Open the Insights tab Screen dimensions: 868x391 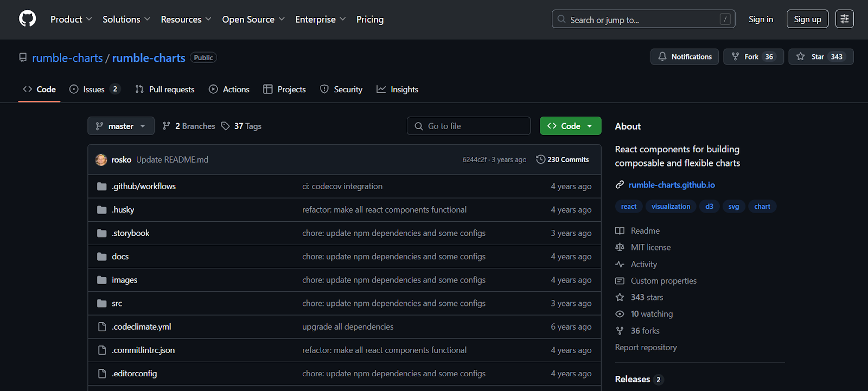pos(398,89)
